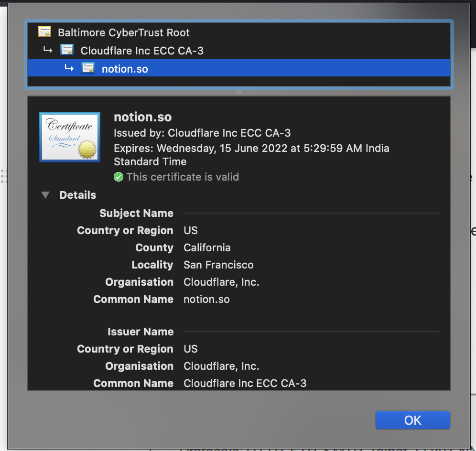Select Baltimore CyberTrust Root in certificate chain
The height and width of the screenshot is (451, 476).
pos(239,32)
